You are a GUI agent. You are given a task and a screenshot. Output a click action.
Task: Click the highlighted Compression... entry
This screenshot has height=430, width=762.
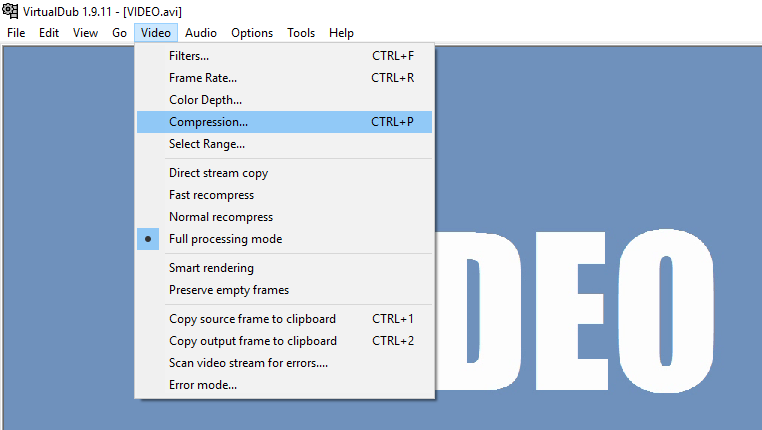(284, 122)
